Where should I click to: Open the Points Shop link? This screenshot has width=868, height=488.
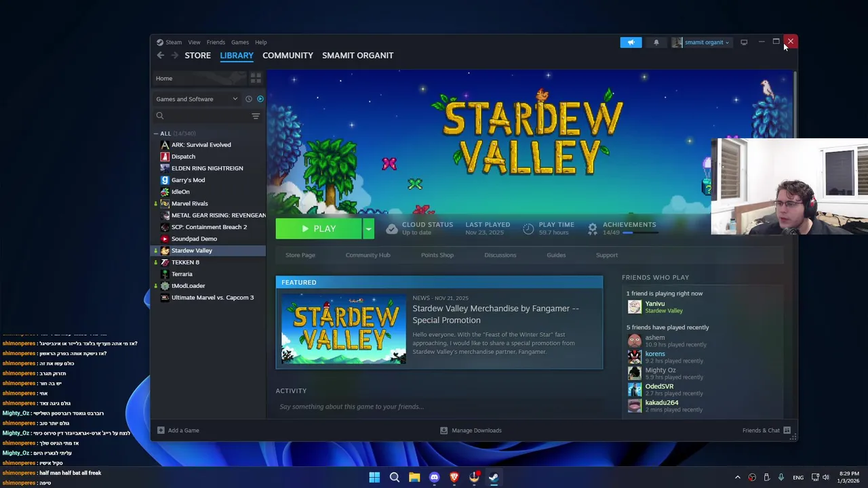coord(437,255)
